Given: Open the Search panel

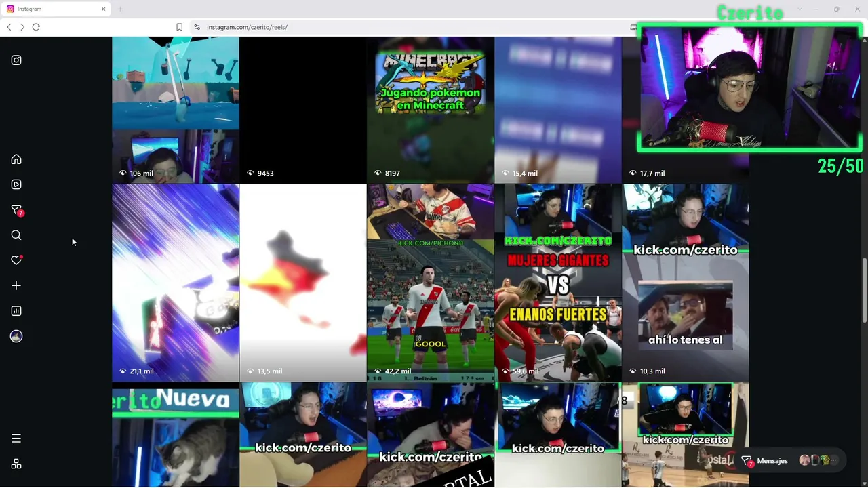Looking at the screenshot, I should coord(16,235).
